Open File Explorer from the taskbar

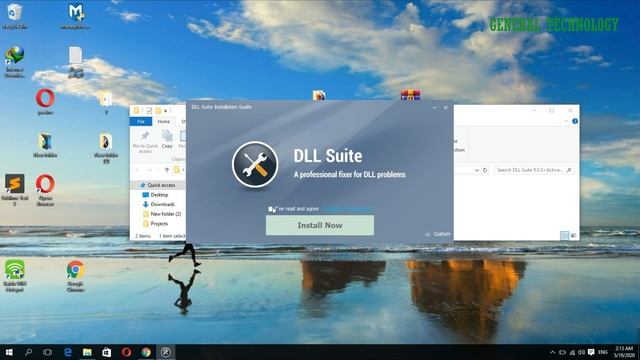tap(87, 352)
